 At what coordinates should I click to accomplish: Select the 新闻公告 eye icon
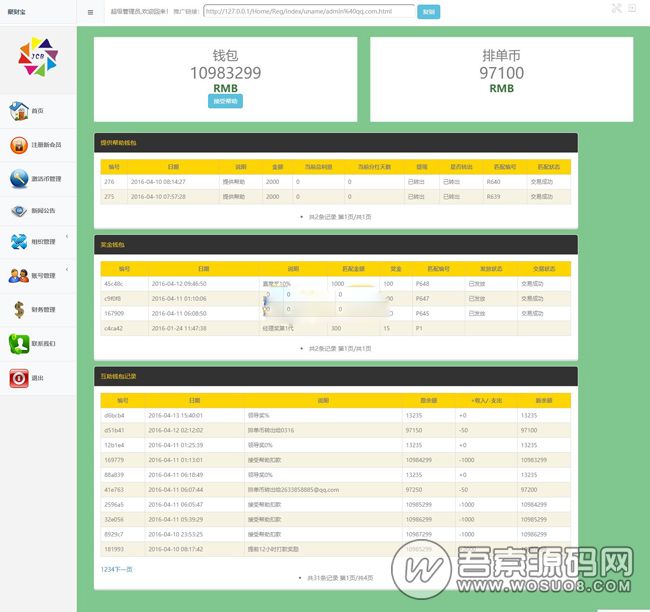[x=18, y=211]
